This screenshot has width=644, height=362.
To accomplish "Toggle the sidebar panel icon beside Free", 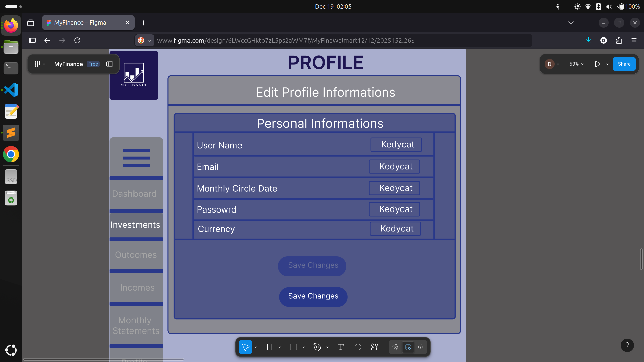I will click(x=110, y=64).
